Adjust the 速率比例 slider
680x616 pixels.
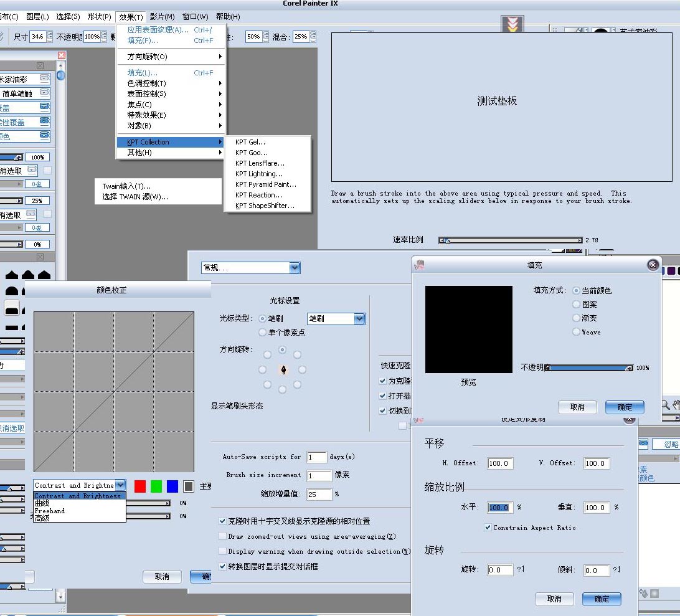tap(511, 240)
